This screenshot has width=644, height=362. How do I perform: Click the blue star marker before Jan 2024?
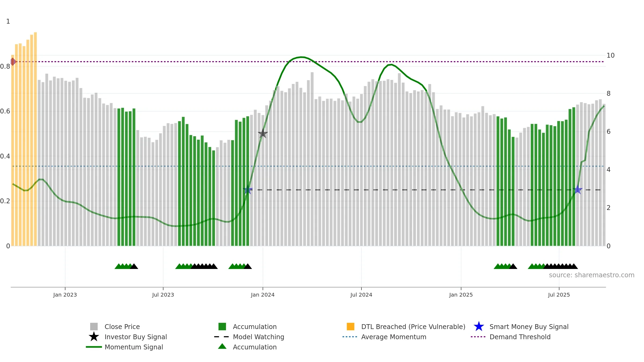(248, 190)
